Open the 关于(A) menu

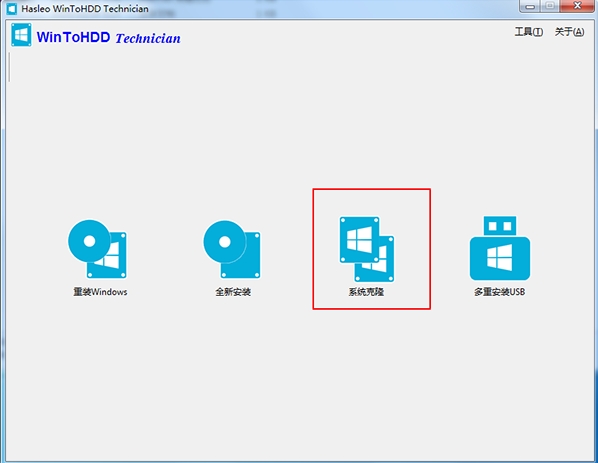pyautogui.click(x=569, y=32)
